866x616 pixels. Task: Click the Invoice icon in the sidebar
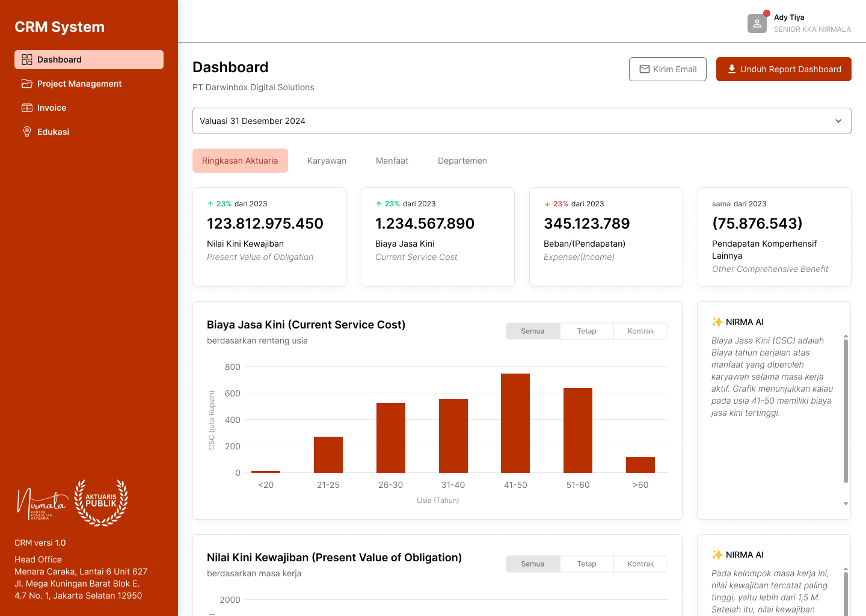27,108
